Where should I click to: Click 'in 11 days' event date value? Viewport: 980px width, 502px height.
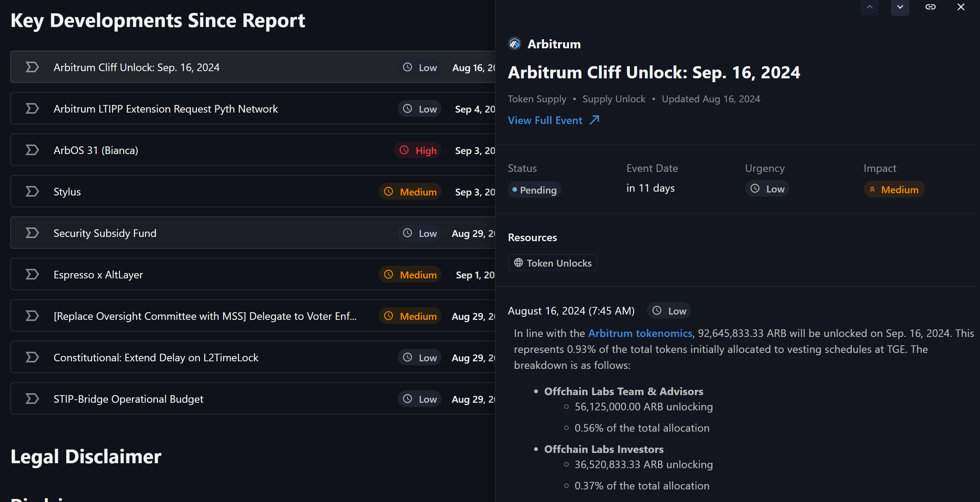pyautogui.click(x=650, y=188)
